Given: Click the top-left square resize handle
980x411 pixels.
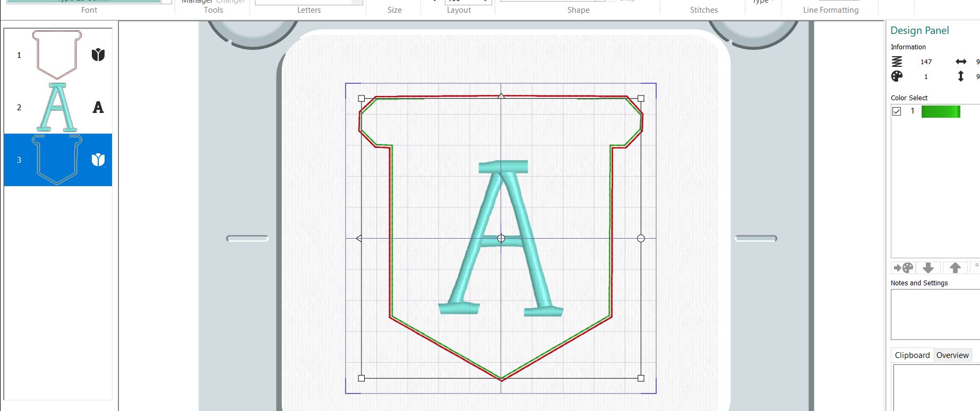Looking at the screenshot, I should [x=362, y=99].
